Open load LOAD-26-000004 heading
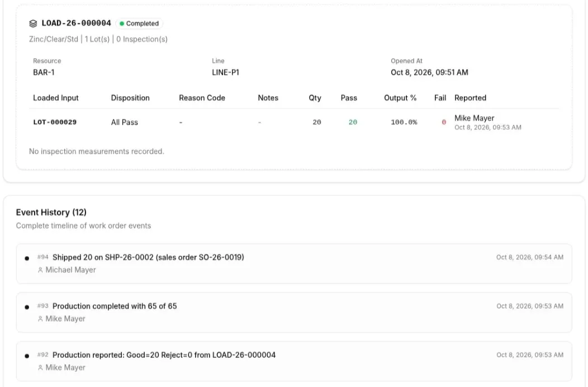Image resolution: width=588 pixels, height=387 pixels. [x=76, y=23]
